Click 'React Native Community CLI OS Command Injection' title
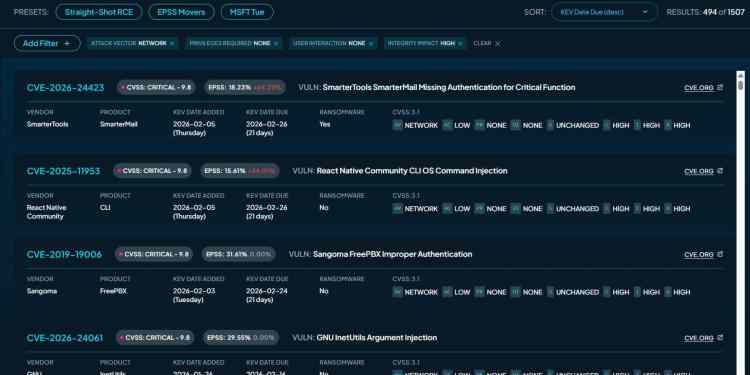The width and height of the screenshot is (750, 375). pyautogui.click(x=412, y=171)
